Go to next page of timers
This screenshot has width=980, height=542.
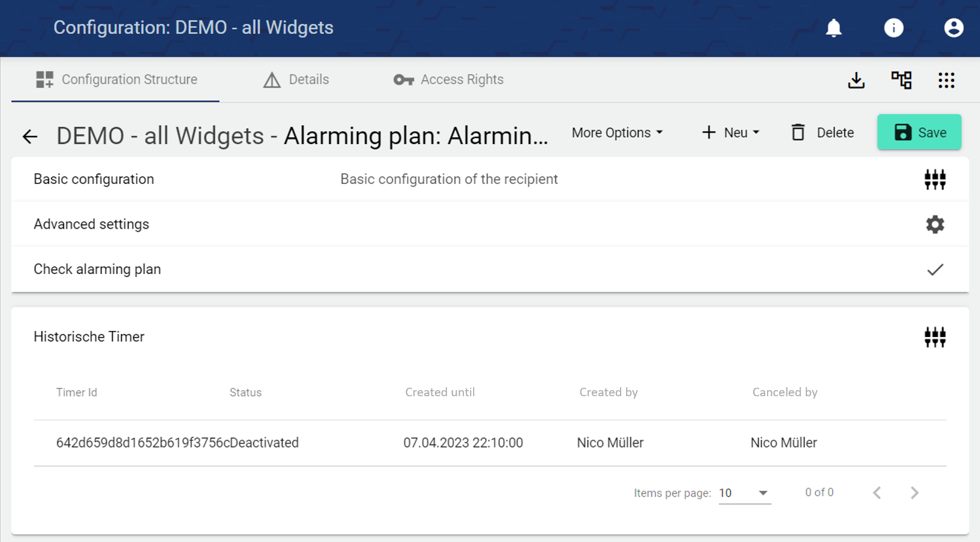click(915, 493)
